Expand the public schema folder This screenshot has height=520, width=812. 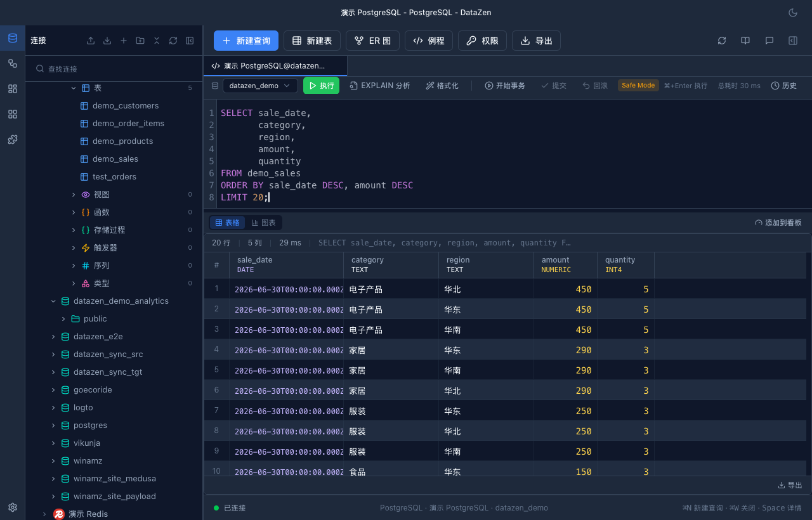(63, 319)
